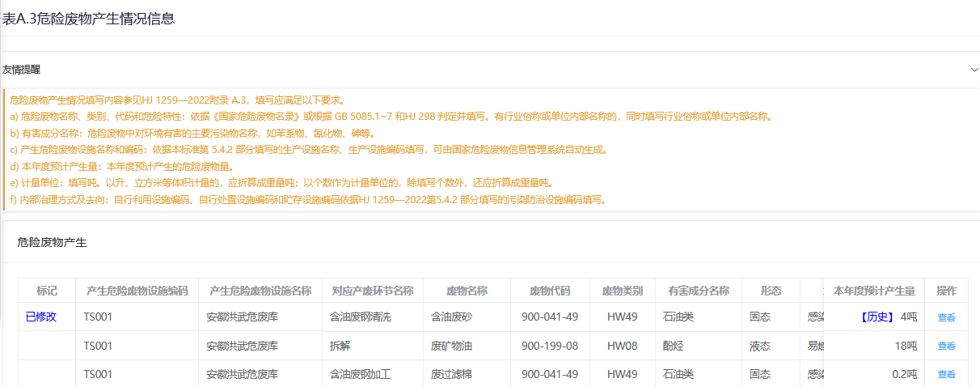
Task: Click the 本年度预计产生量 column header
Action: [x=874, y=291]
